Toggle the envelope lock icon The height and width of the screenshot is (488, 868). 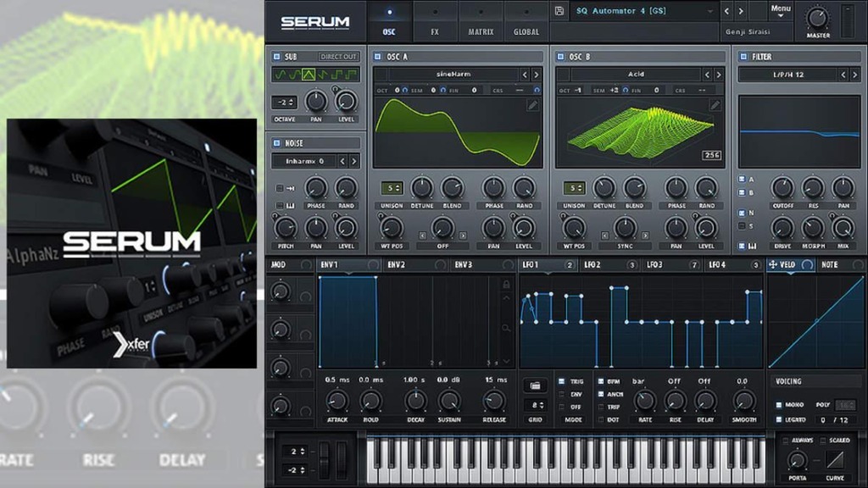click(x=506, y=285)
